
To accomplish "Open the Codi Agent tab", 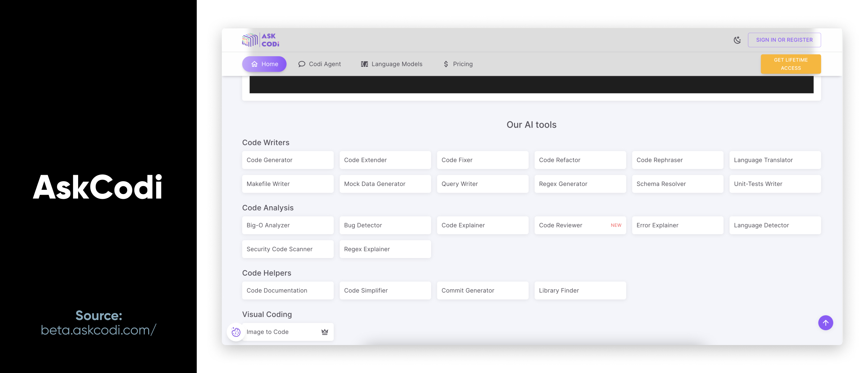I will click(x=320, y=64).
